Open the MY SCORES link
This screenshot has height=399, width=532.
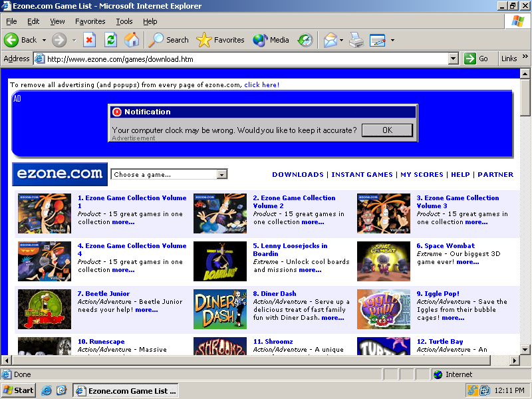point(422,174)
